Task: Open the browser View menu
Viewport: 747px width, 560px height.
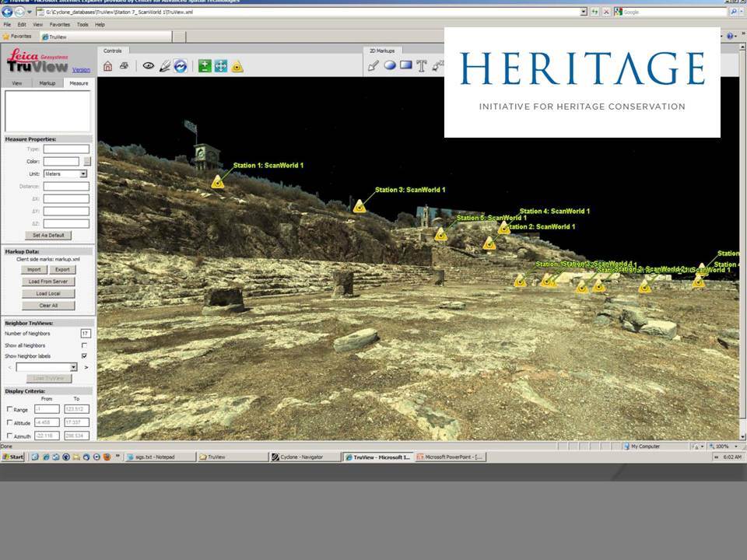Action: coord(37,25)
